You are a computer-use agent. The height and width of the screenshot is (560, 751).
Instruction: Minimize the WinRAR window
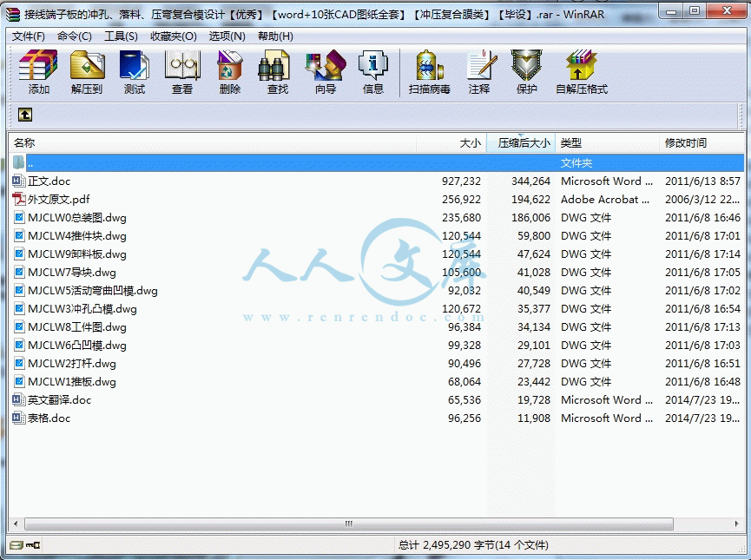(671, 11)
